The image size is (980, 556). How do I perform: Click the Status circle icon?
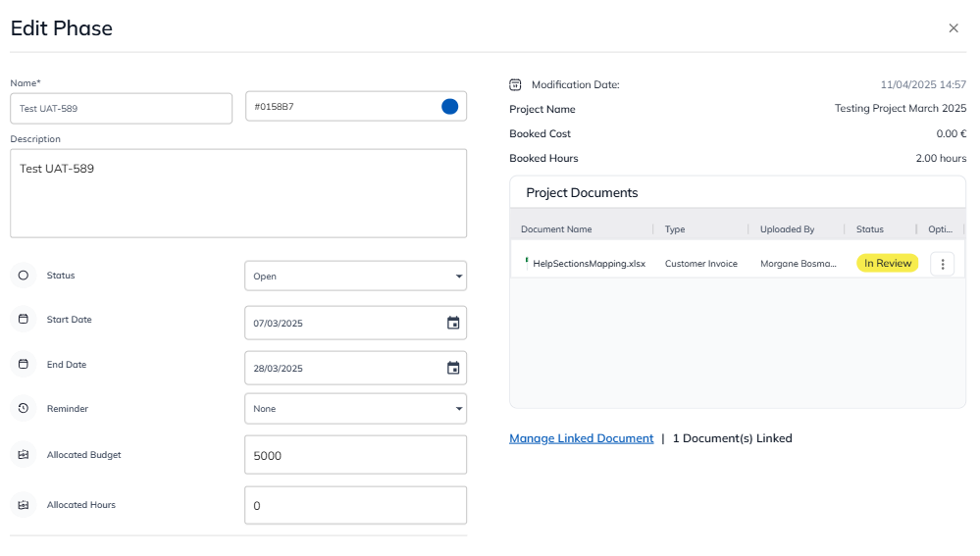(24, 276)
